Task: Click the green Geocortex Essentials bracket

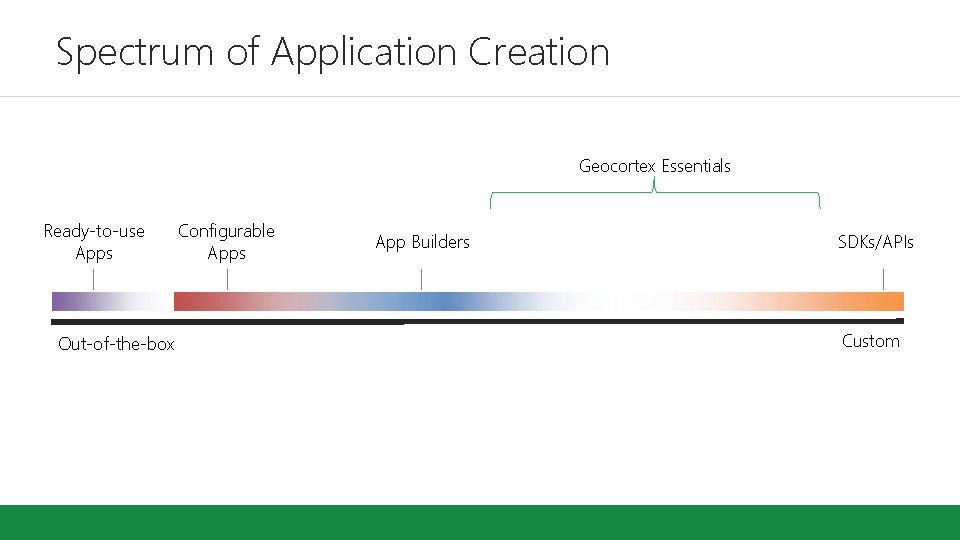Action: coord(655,195)
